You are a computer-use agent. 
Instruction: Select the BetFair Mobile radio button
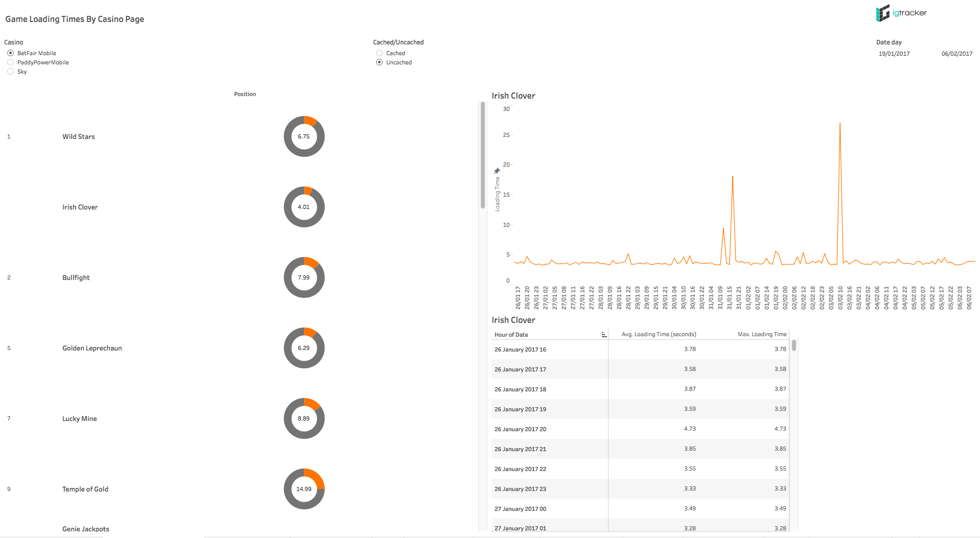(11, 53)
